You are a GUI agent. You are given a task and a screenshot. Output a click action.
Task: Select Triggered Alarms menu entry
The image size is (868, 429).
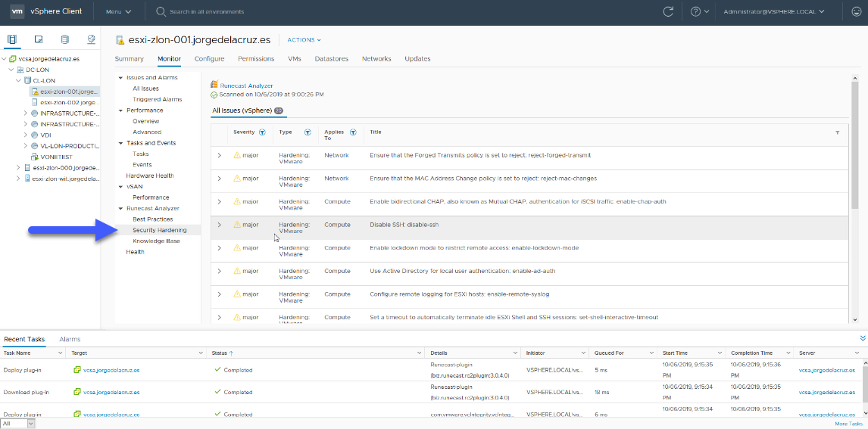158,100
